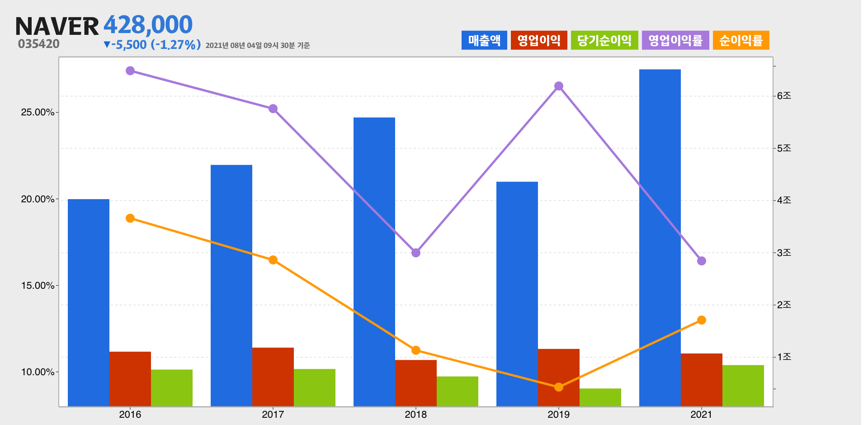
Task: Click the 2017 orange line data point
Action: click(273, 260)
